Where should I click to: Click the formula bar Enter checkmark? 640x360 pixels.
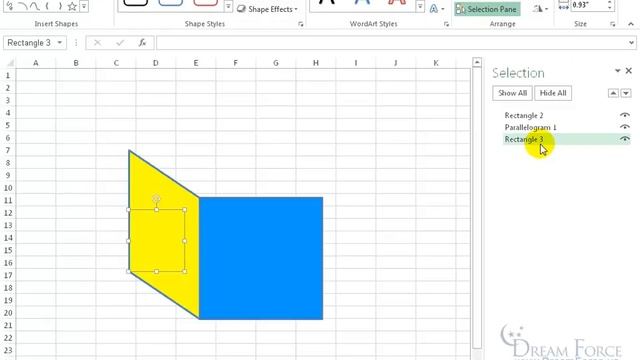tap(120, 43)
